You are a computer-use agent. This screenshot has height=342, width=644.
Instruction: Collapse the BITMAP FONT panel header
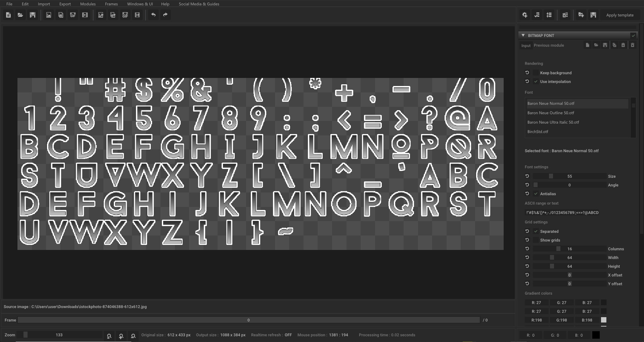pos(523,35)
